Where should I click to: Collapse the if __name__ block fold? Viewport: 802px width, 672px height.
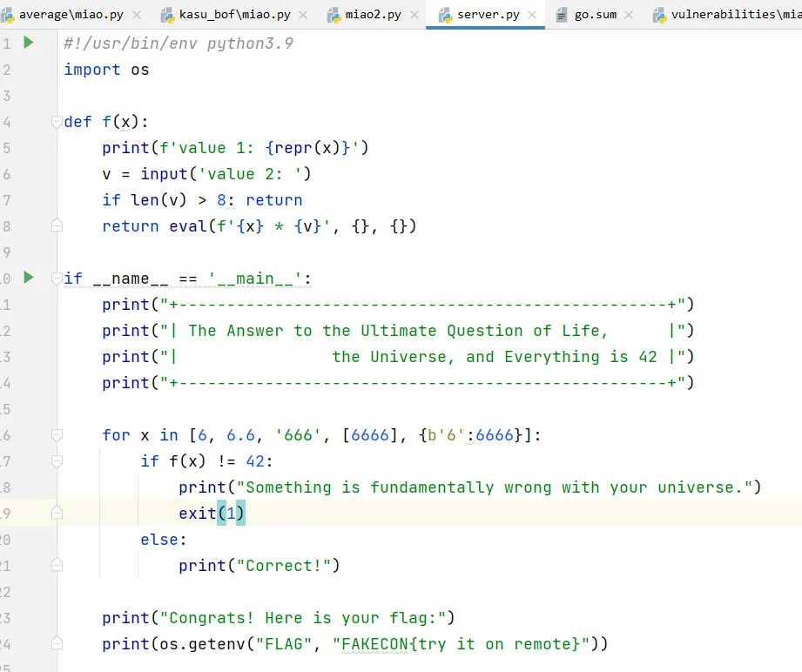click(57, 279)
